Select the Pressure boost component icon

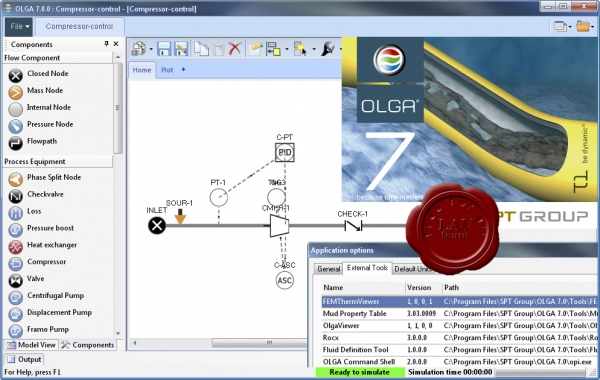[16, 230]
